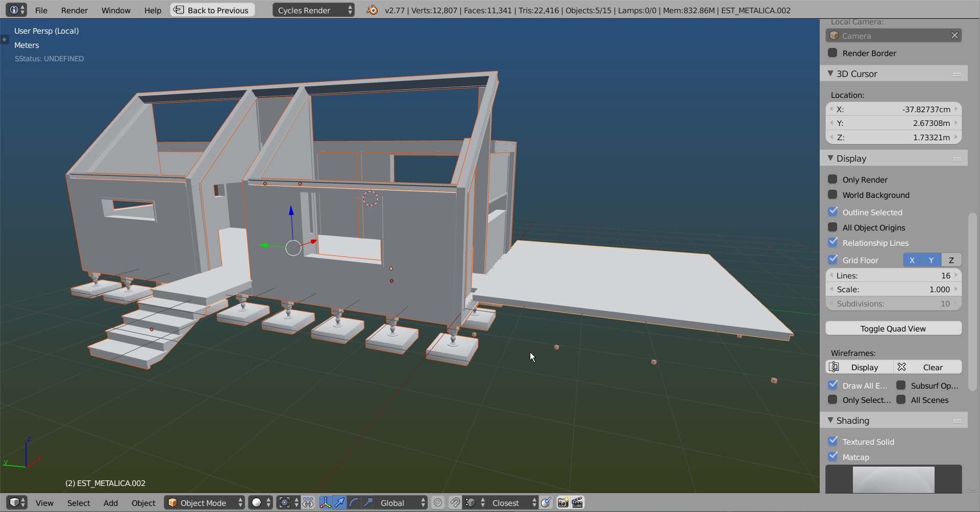
Task: Disable Outline Selected checkbox
Action: pyautogui.click(x=832, y=212)
